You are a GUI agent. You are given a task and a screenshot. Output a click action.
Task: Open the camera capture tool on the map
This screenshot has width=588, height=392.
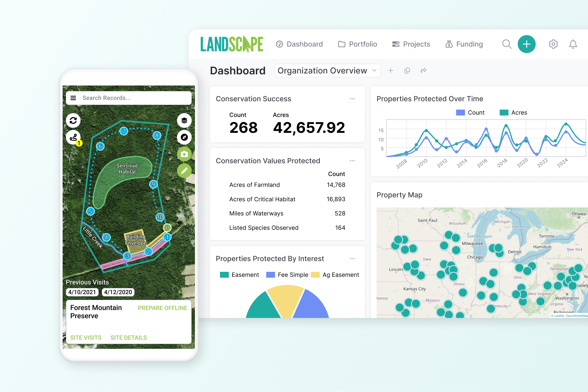click(184, 154)
